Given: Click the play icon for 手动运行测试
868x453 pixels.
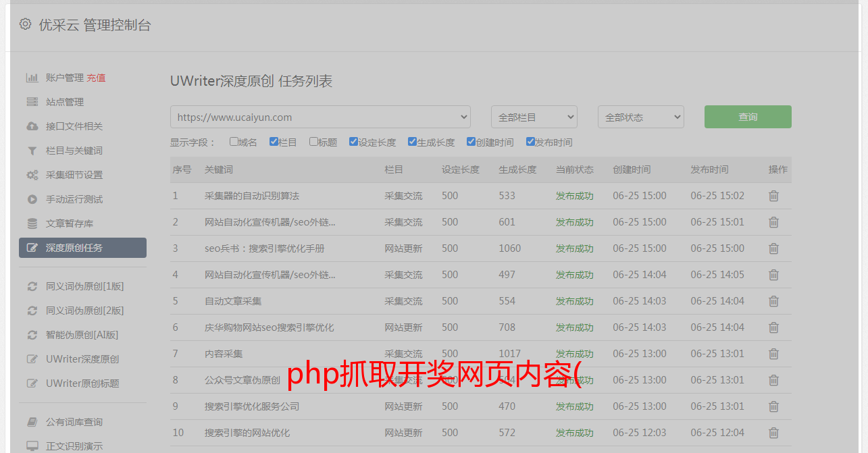Looking at the screenshot, I should 32,199.
